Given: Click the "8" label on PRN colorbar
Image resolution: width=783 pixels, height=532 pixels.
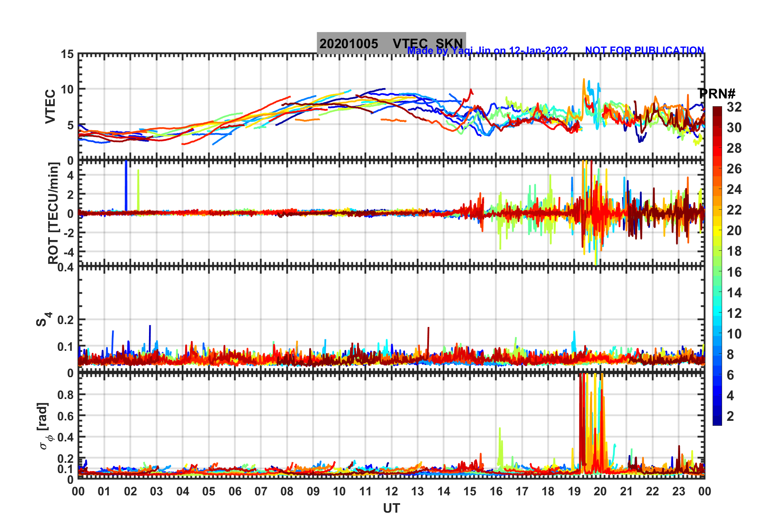Looking at the screenshot, I should click(730, 355).
